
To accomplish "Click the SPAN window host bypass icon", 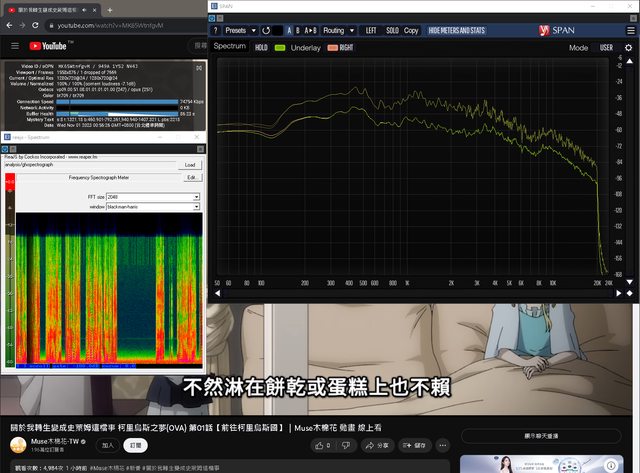I will [212, 18].
